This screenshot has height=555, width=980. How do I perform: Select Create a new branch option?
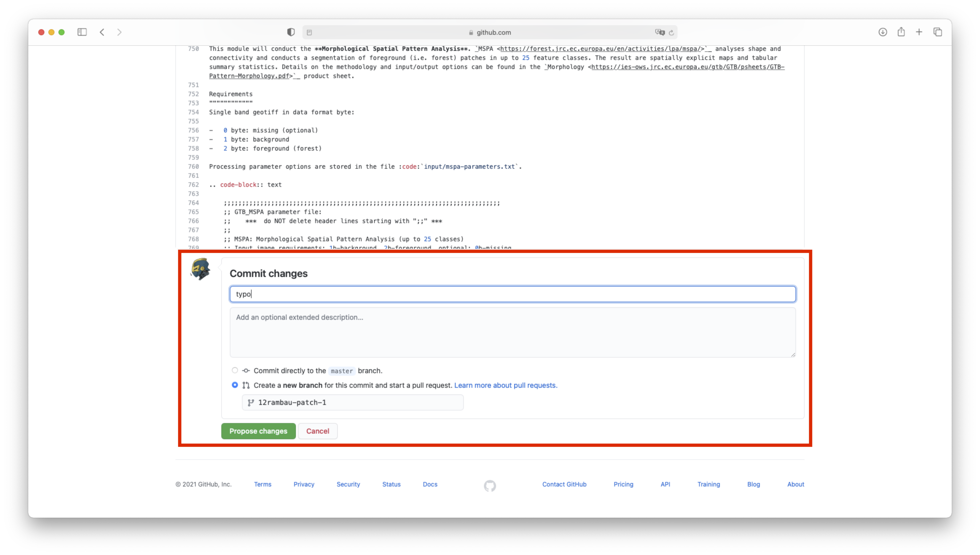click(235, 385)
